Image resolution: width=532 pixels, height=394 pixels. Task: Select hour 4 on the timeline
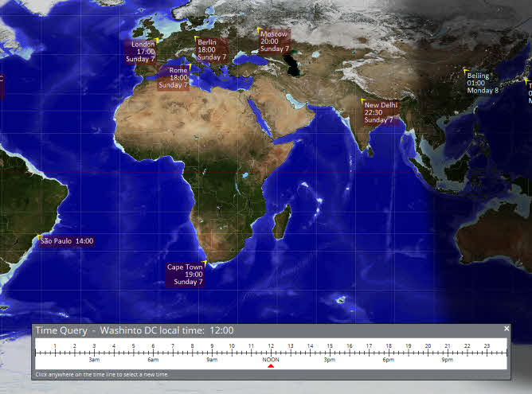(114, 346)
